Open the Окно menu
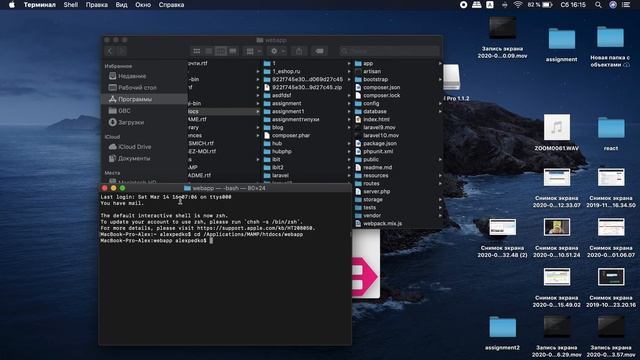Viewport: 640px width, 360px height. click(143, 5)
